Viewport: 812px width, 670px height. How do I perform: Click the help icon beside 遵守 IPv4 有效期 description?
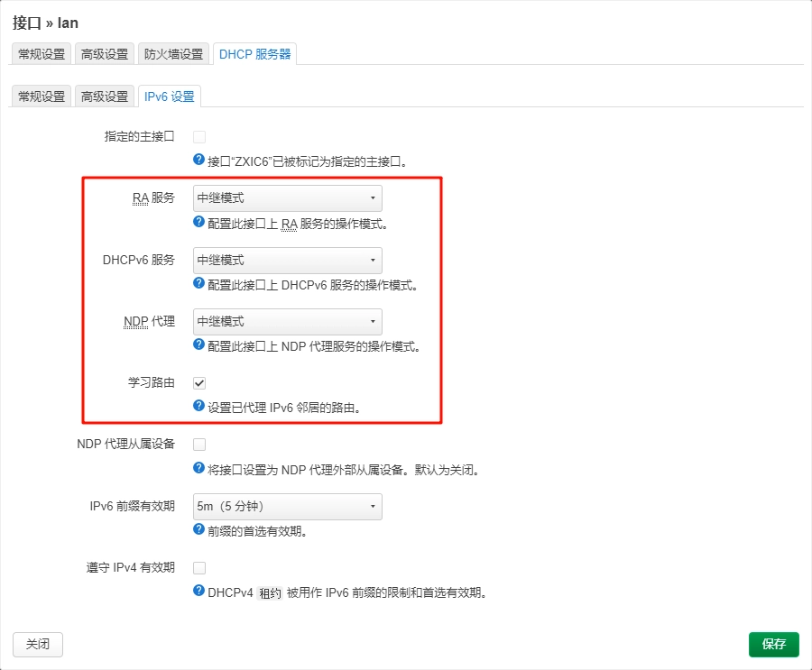[197, 592]
